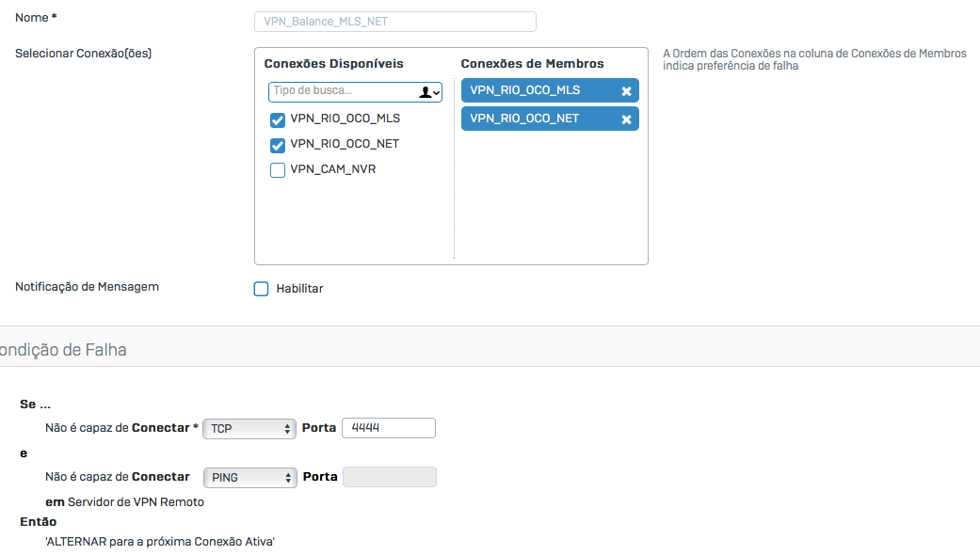Remove VPN_RIO_OCO_MLS using its X icon

[x=626, y=91]
